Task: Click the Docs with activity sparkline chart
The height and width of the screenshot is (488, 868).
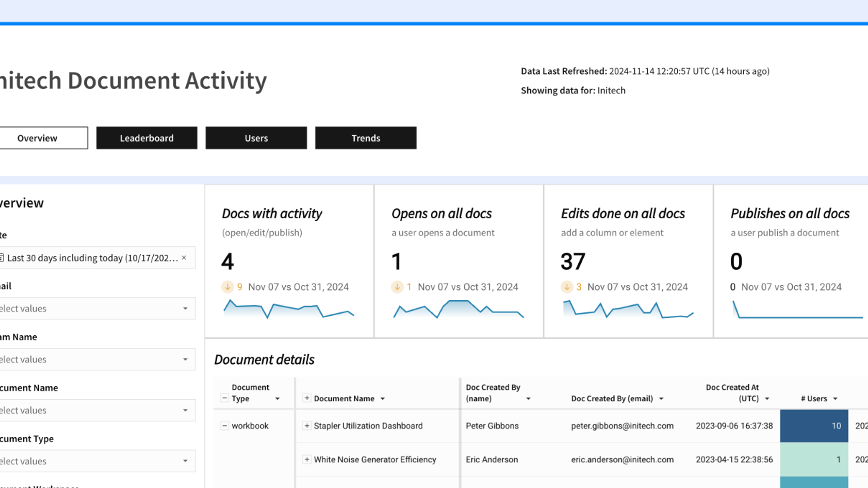Action: tap(289, 309)
